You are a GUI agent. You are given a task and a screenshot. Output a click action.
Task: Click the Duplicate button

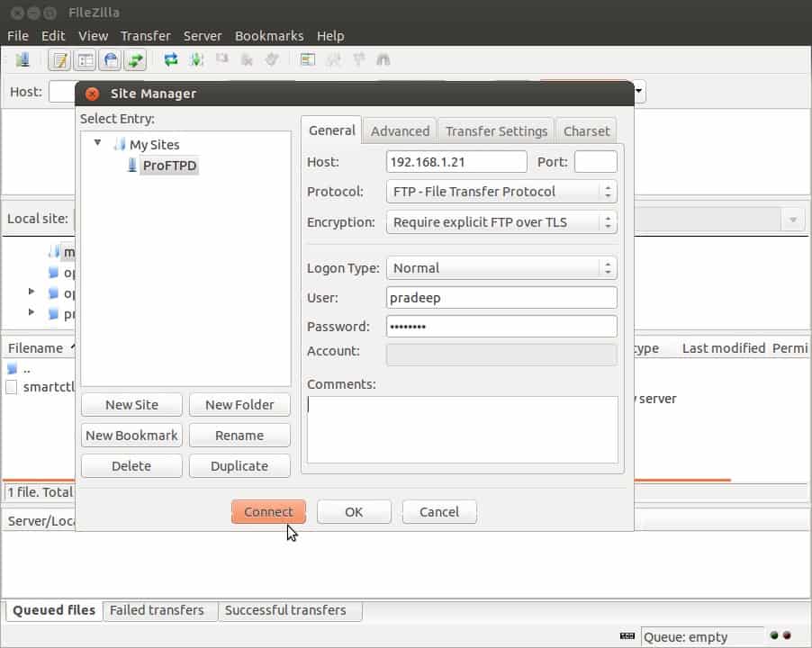click(239, 466)
